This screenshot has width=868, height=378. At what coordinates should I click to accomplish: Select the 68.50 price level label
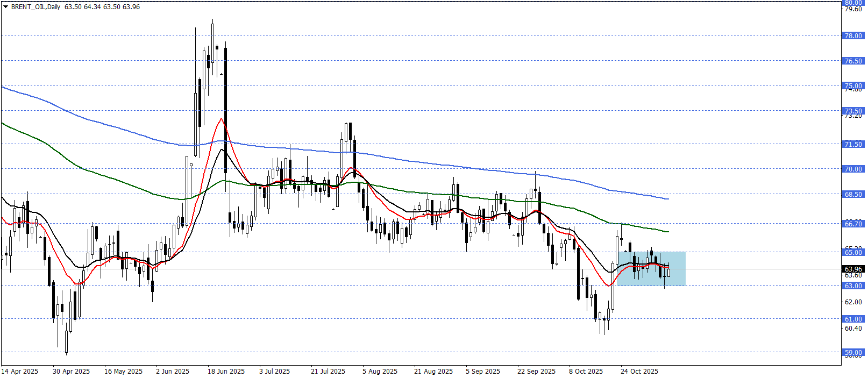[853, 194]
